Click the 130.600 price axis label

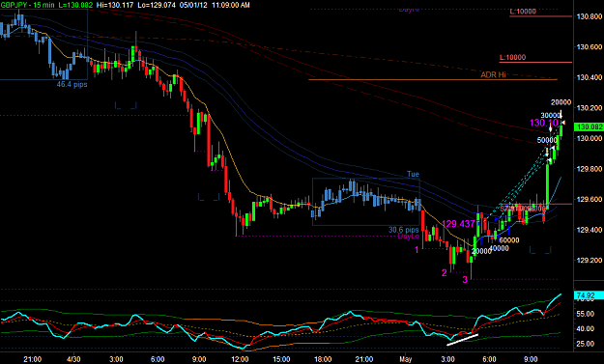(590, 47)
